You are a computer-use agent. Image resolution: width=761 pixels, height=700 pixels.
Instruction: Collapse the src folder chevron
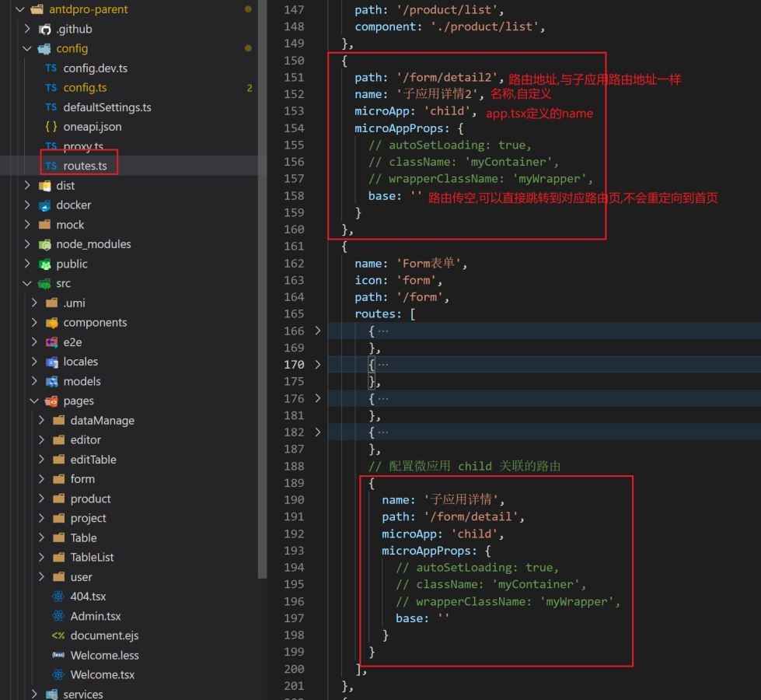tap(27, 283)
